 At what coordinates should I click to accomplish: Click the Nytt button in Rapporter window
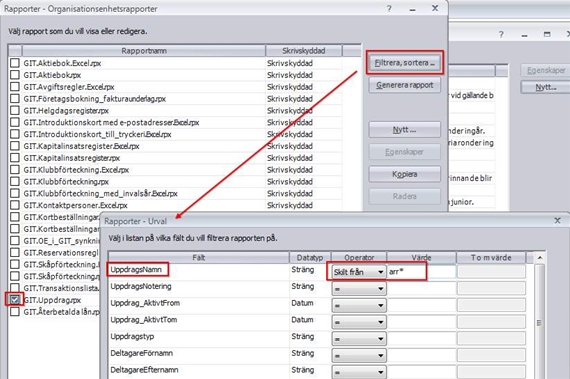coord(405,130)
